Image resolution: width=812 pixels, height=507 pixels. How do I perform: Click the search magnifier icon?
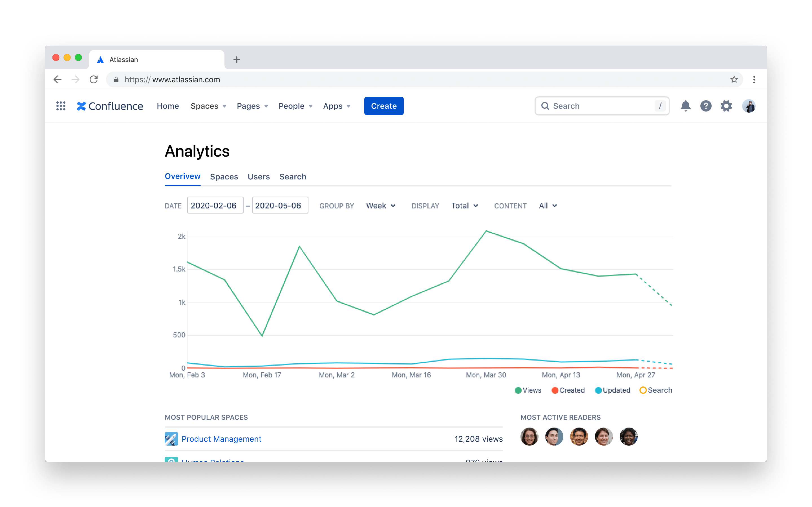click(545, 106)
